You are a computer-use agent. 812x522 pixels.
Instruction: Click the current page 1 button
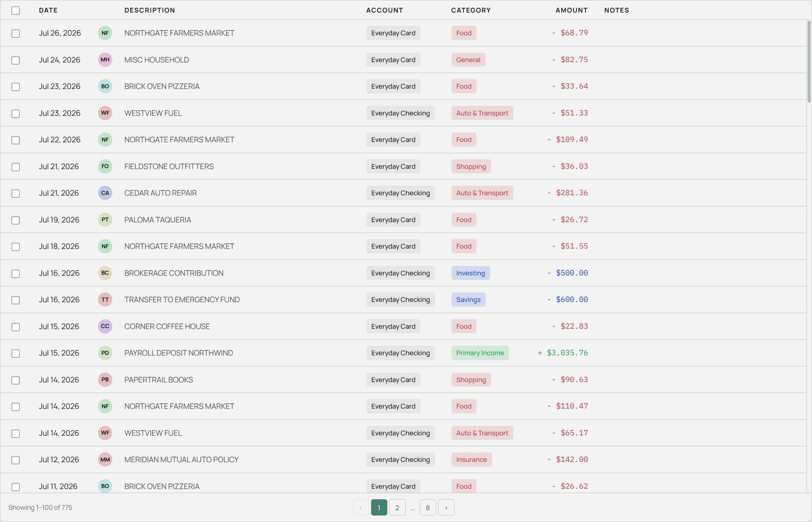[x=379, y=507]
